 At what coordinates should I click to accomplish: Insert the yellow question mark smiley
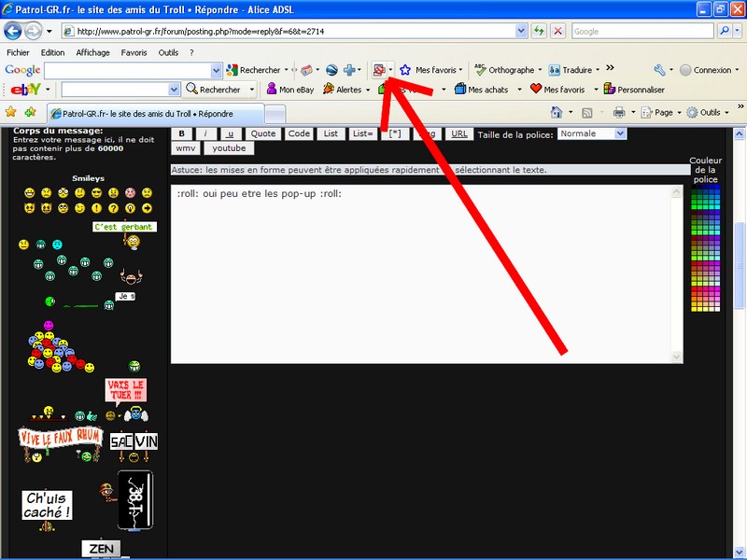pyautogui.click(x=113, y=208)
